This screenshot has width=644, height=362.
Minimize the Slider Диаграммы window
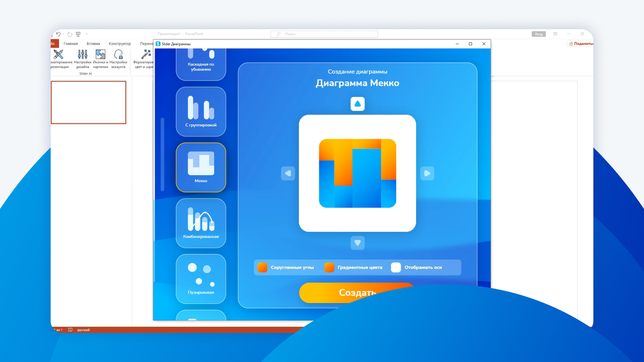pyautogui.click(x=457, y=44)
